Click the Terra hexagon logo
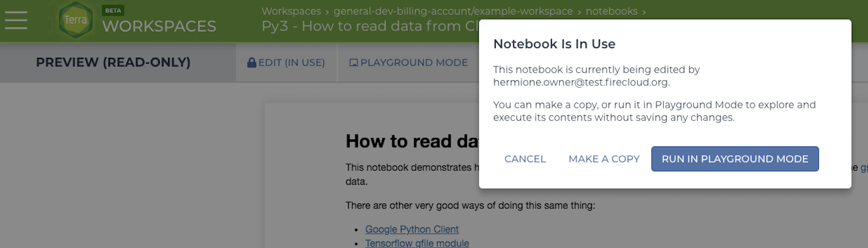Image resolution: width=868 pixels, height=248 pixels. (x=75, y=20)
